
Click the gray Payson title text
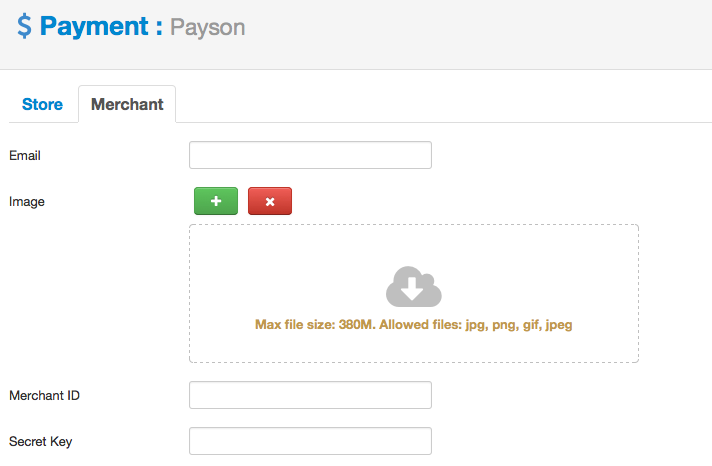(208, 28)
